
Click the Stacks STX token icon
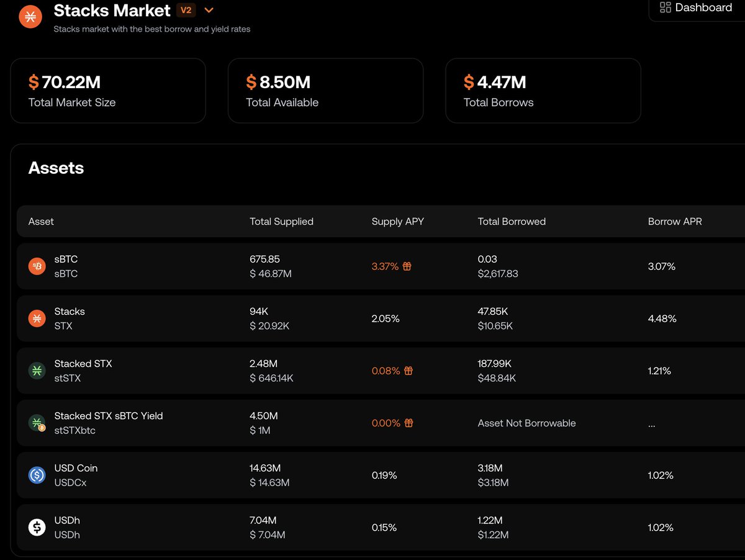[x=37, y=318]
